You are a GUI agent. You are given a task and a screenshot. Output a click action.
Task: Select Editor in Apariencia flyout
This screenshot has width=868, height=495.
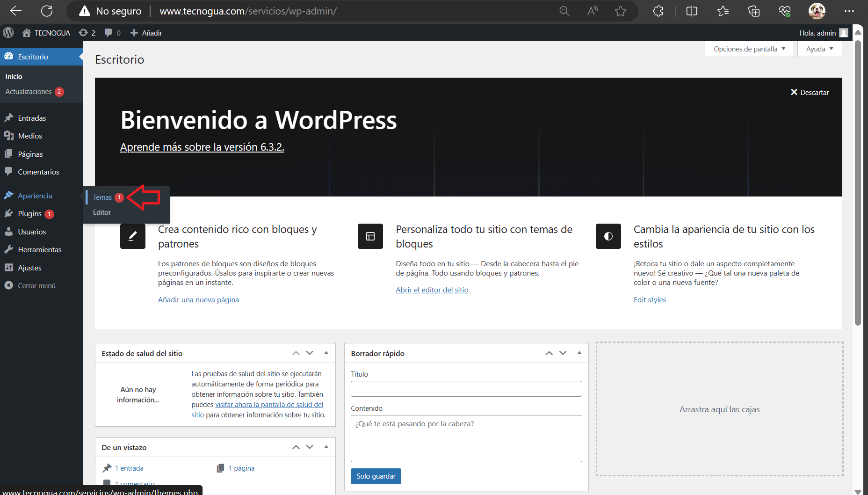pyautogui.click(x=102, y=212)
